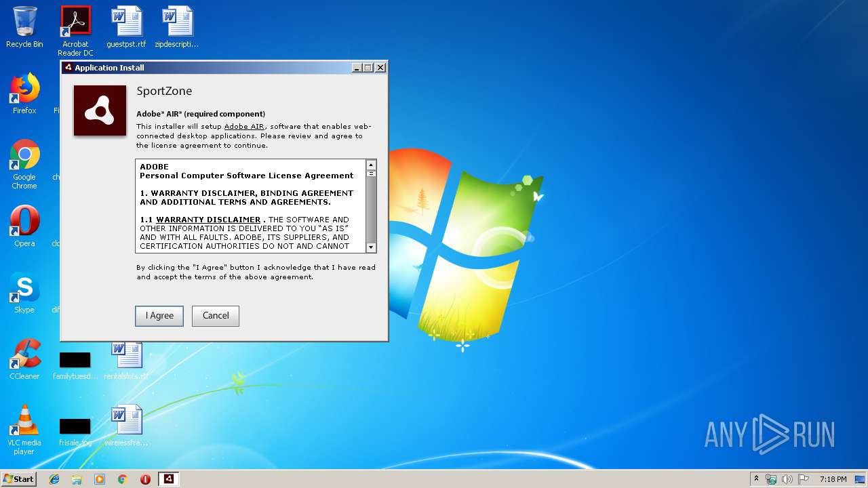Screen dimensions: 868x488
Task: Select the Skype desktop shortcut
Action: [x=24, y=293]
